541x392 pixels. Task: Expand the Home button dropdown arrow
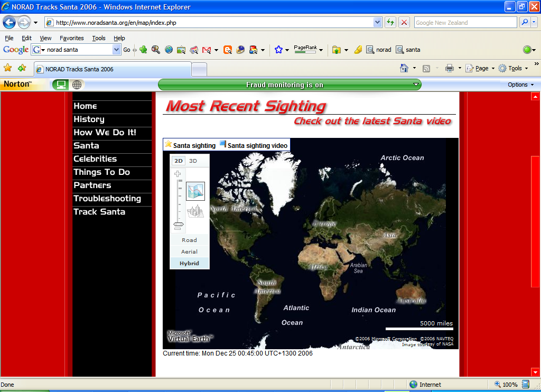coord(414,68)
